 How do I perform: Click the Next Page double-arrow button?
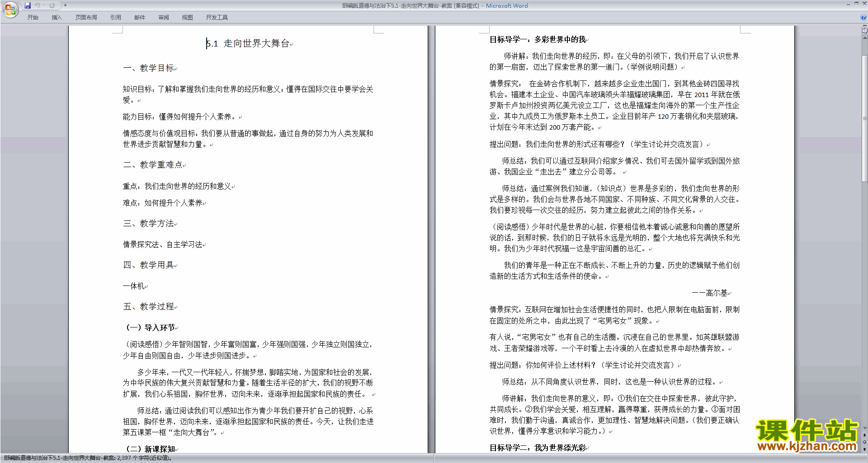pyautogui.click(x=865, y=449)
